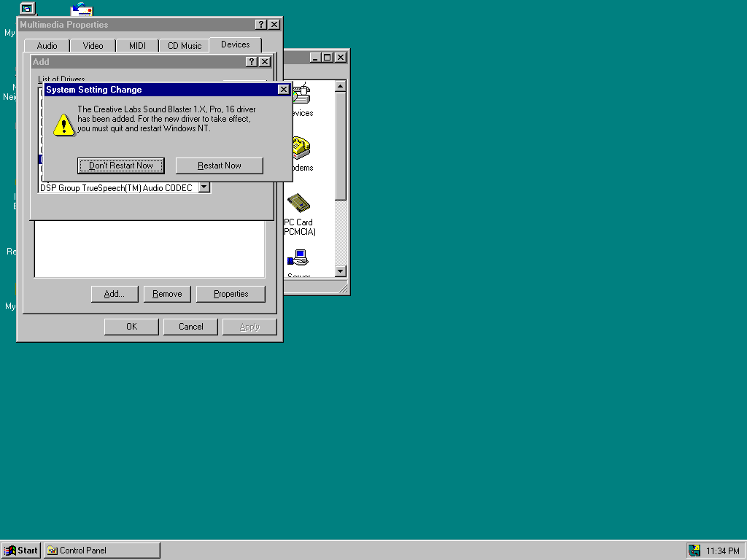This screenshot has height=560, width=747.
Task: Choose Don't Restart Now
Action: [121, 166]
